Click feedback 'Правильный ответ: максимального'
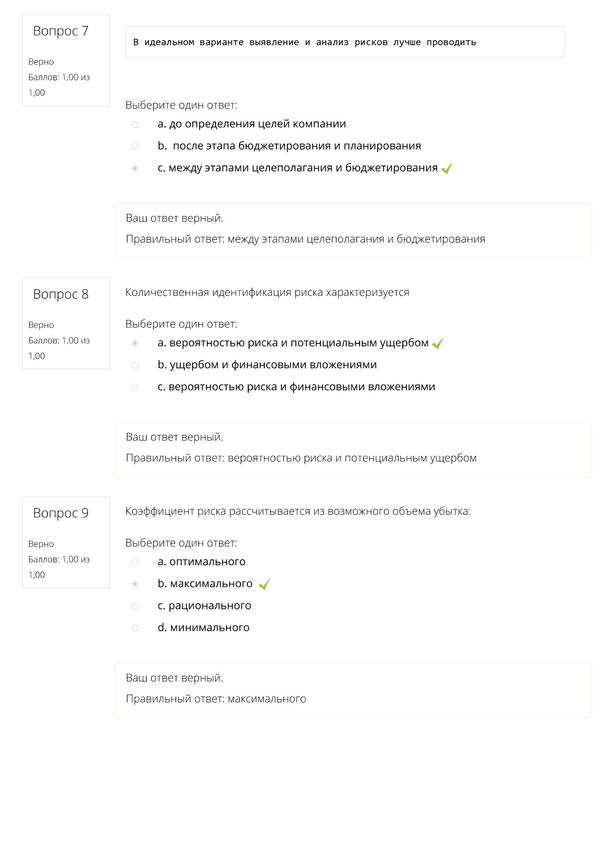Screen dimensions: 614x868 coord(216,699)
